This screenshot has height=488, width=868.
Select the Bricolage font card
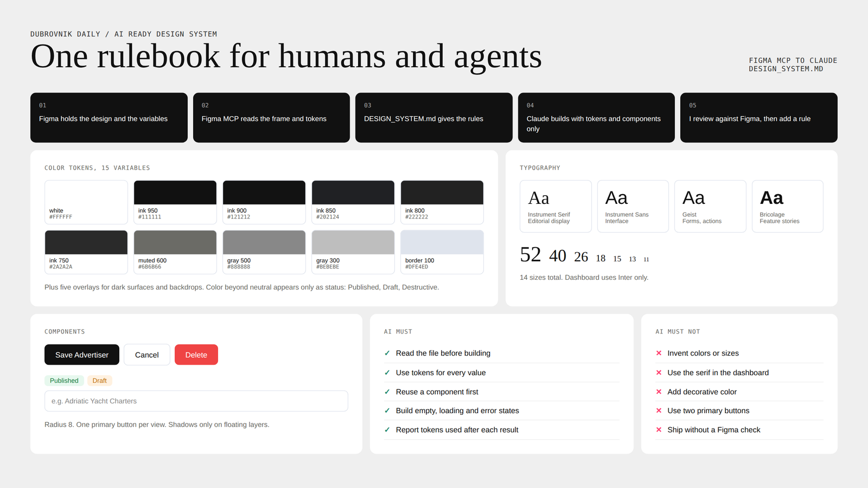pos(788,207)
